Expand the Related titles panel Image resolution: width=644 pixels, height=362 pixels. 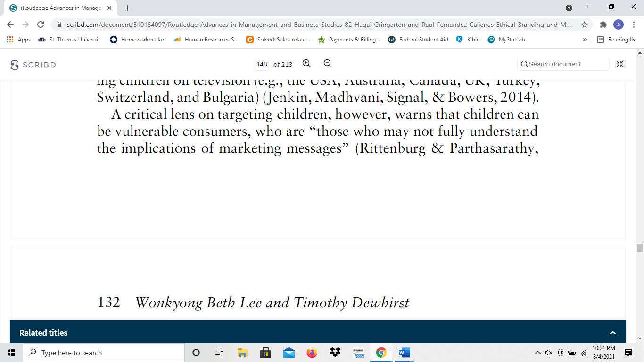[613, 333]
